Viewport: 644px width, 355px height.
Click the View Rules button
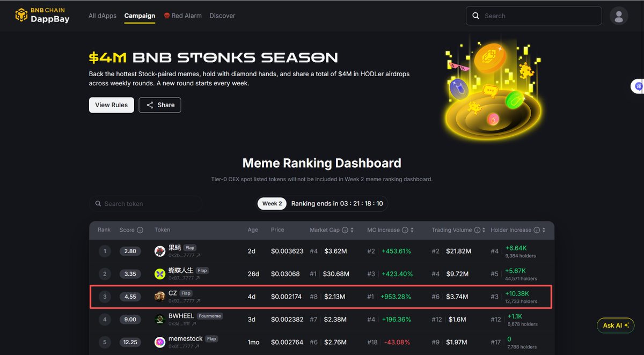[112, 105]
